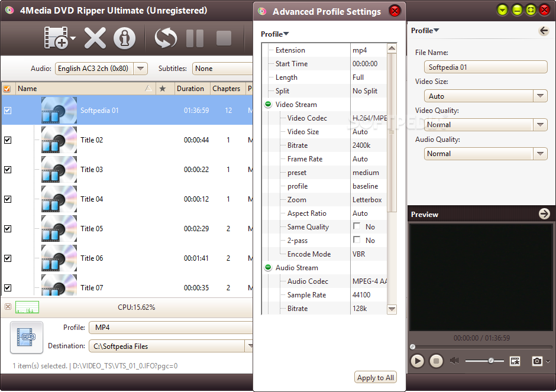Select the Title 05 row
Screen dimensions: 556x392
point(127,229)
